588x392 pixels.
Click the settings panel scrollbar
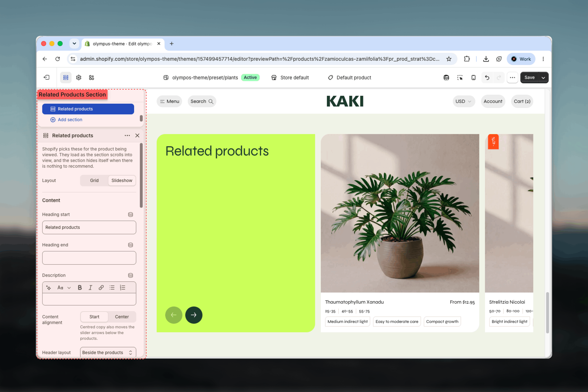pos(141,175)
